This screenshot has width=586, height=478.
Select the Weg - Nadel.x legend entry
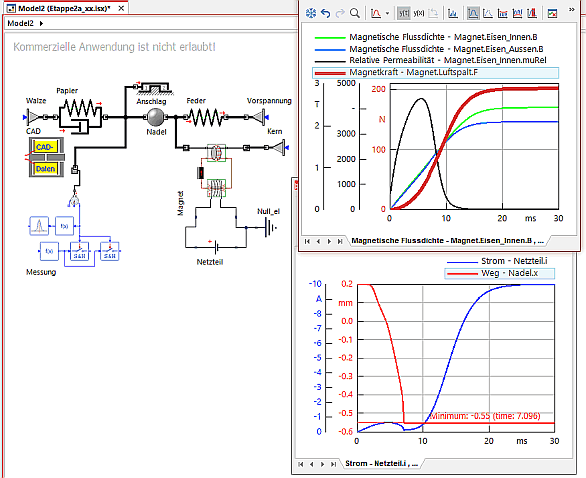pos(500,273)
